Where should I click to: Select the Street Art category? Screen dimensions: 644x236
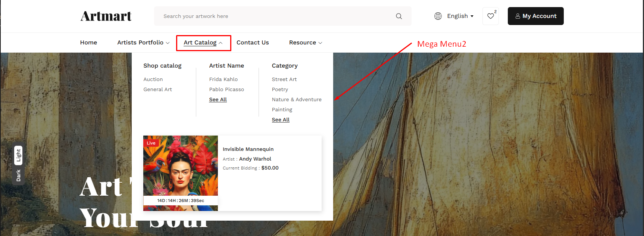click(x=284, y=80)
